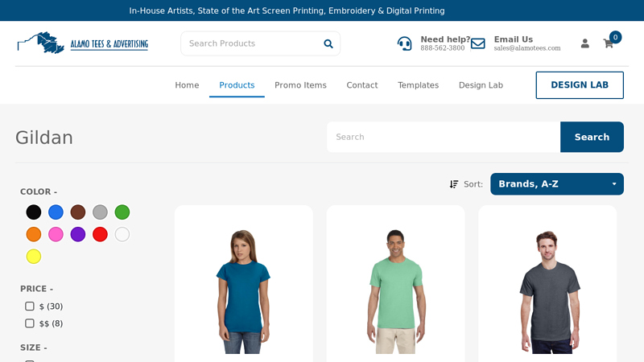Click the blue Search button
The image size is (644, 362).
click(592, 137)
